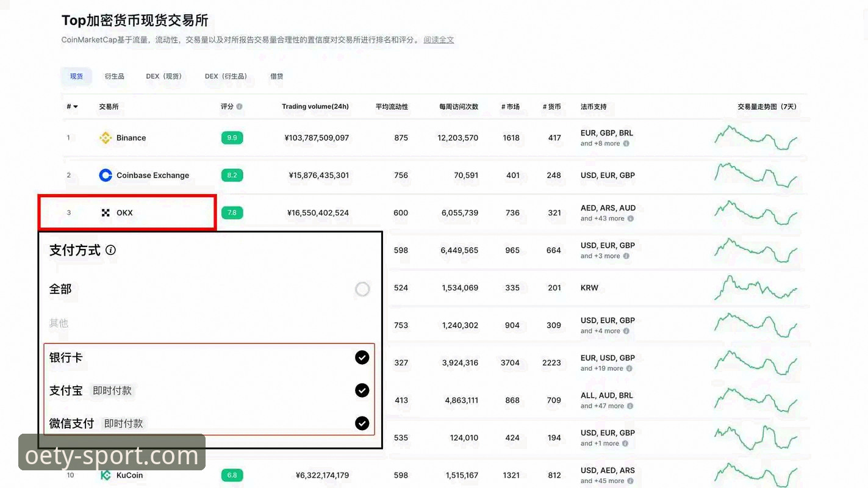The image size is (868, 488).
Task: Open the OKX exchange name link
Action: click(124, 213)
